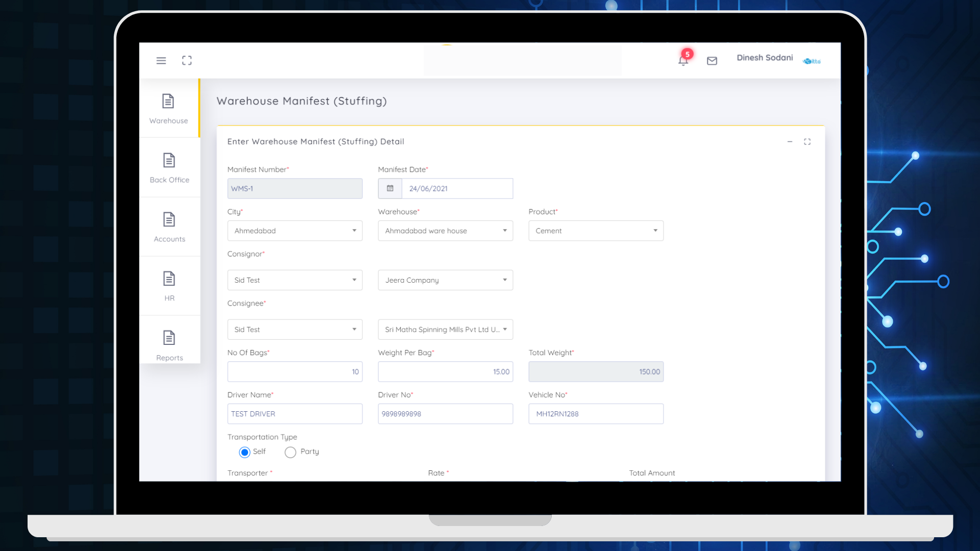Click the Weight Per Bag field
The image size is (980, 551).
click(446, 372)
